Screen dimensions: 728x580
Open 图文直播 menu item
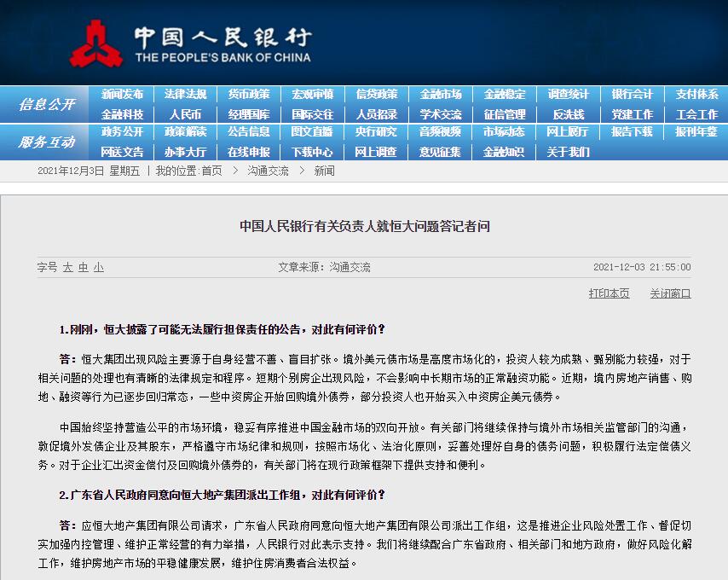pos(312,132)
